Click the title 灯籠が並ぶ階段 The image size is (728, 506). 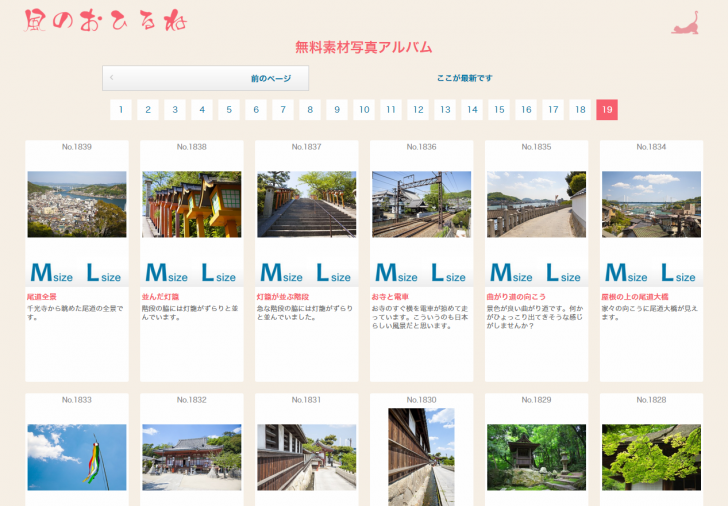tap(283, 297)
